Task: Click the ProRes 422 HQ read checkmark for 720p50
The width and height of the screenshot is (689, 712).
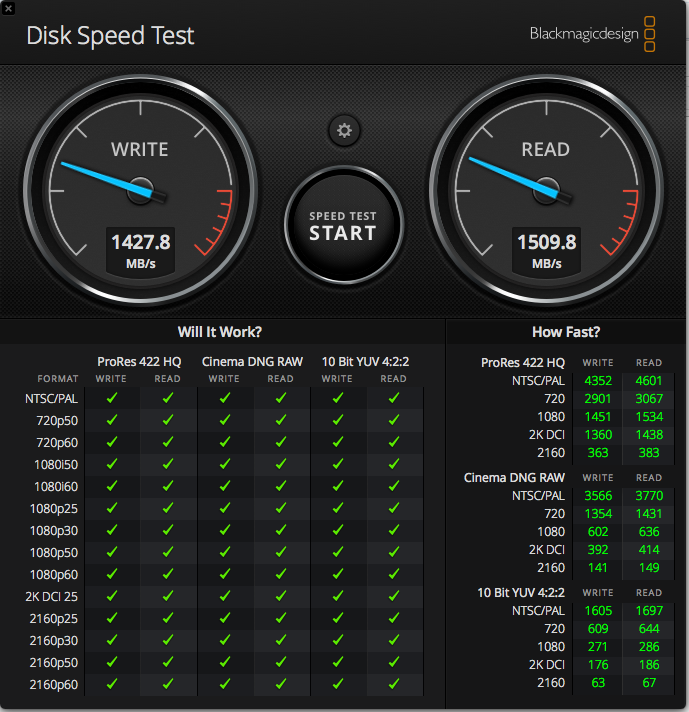Action: coord(168,420)
